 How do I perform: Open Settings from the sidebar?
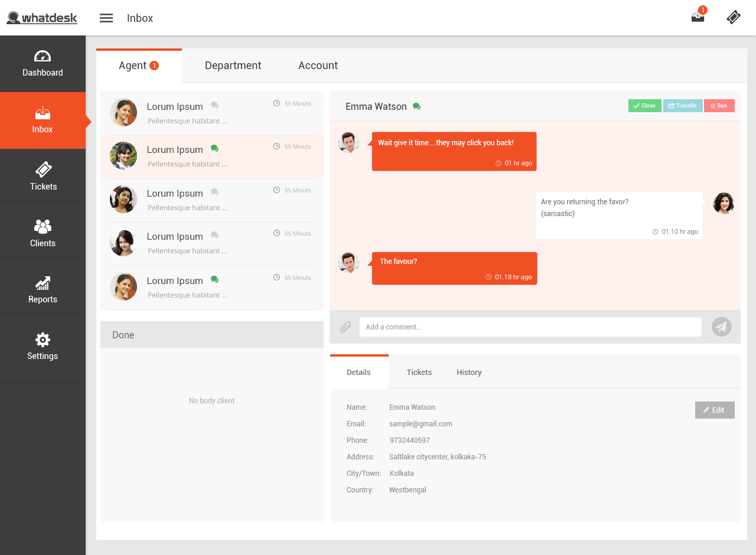pos(43,347)
